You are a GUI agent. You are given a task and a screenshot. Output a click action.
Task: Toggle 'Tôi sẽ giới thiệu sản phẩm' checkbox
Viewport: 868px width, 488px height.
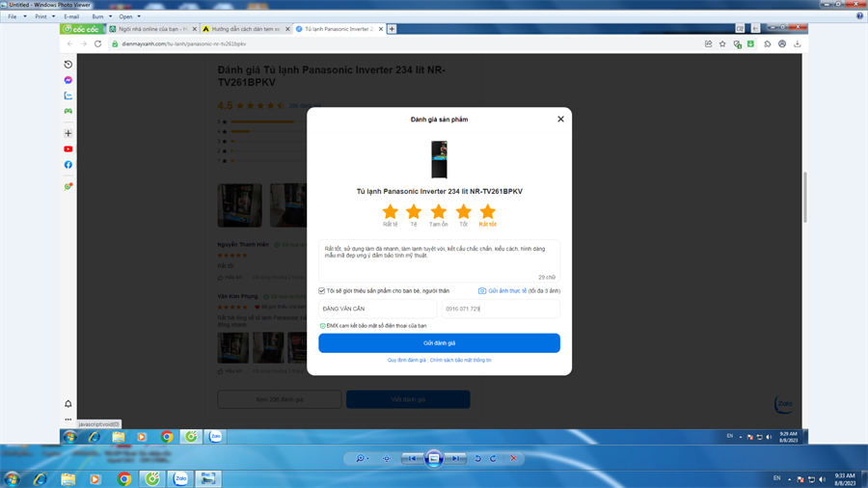(321, 291)
